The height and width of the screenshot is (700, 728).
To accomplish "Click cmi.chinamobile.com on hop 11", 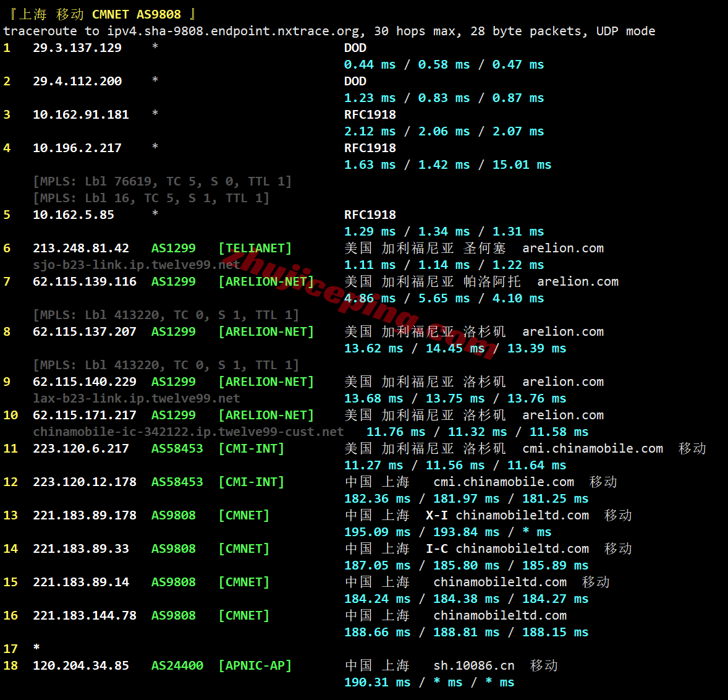I will pos(593,449).
